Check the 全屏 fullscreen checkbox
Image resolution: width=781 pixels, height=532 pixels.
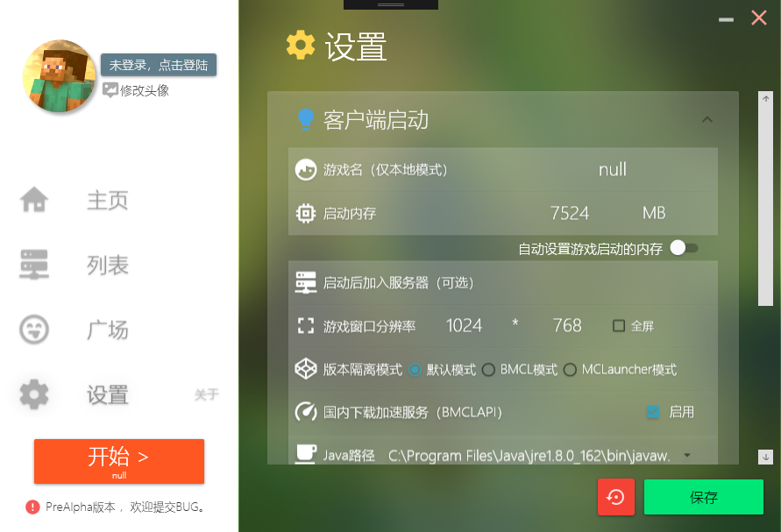coord(619,326)
